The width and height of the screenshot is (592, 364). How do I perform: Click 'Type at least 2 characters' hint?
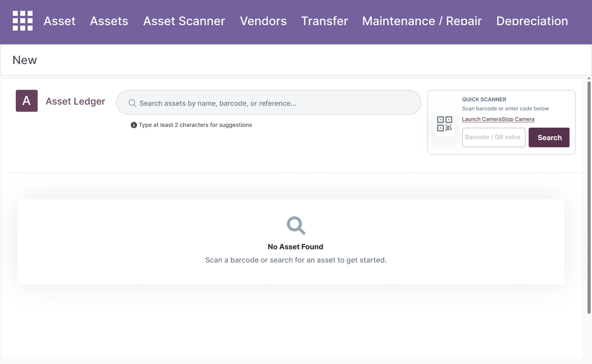[195, 125]
